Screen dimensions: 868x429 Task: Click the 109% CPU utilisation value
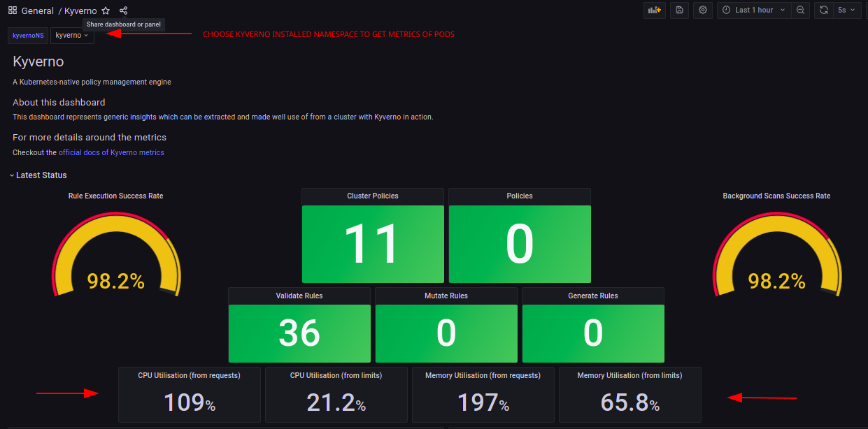(190, 403)
